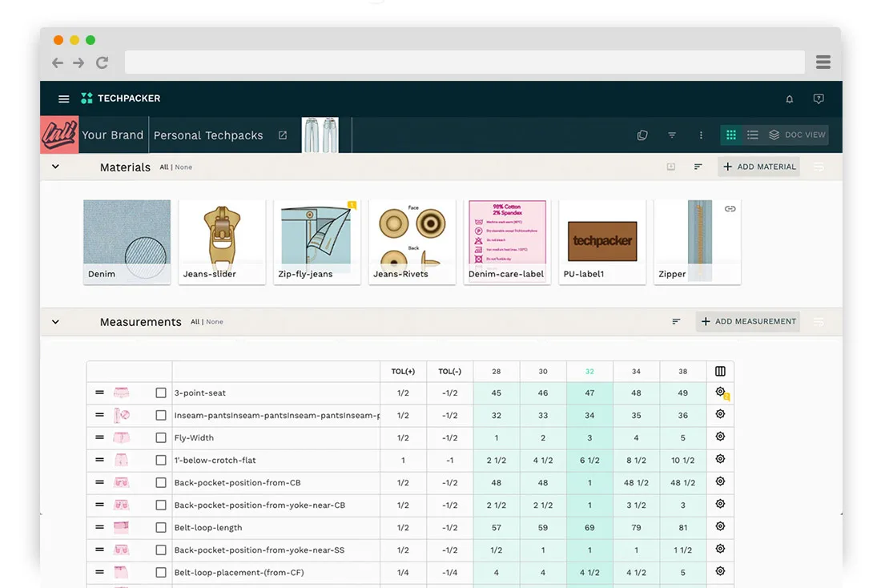
Task: Open the Personal Techpacks tab
Action: coord(208,135)
